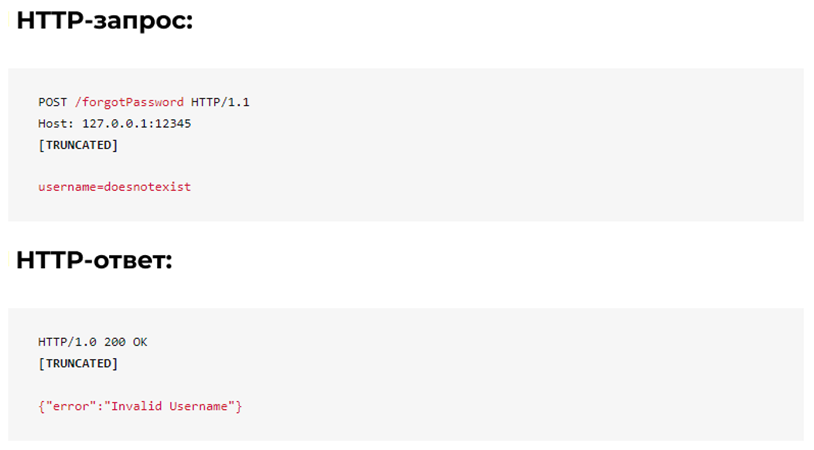Click the HTTP-ответ heading
814x450 pixels.
click(94, 260)
